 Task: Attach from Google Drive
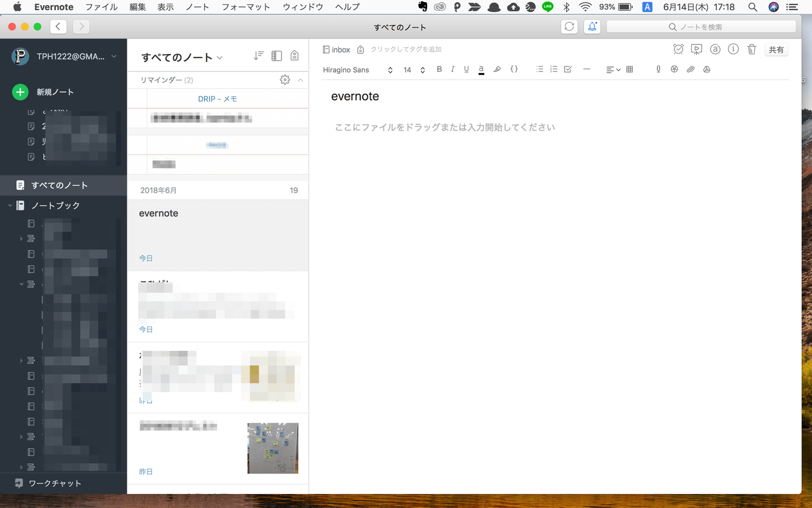tap(707, 69)
